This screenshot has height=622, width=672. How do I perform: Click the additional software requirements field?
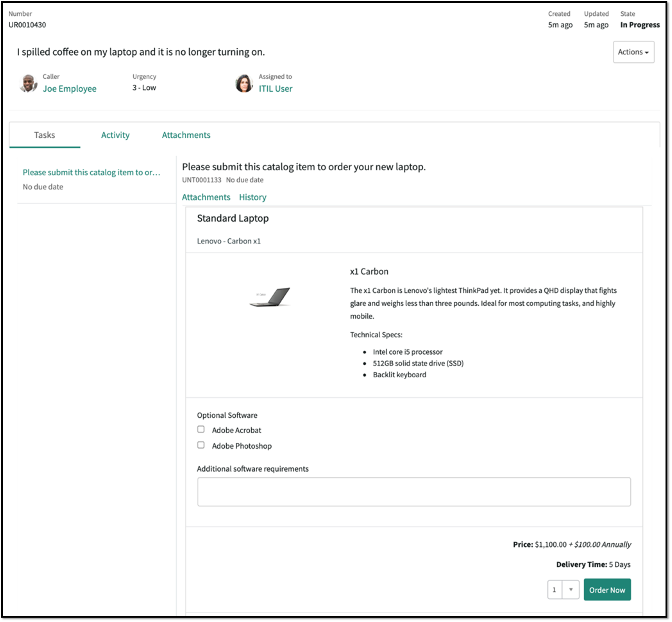pyautogui.click(x=414, y=492)
